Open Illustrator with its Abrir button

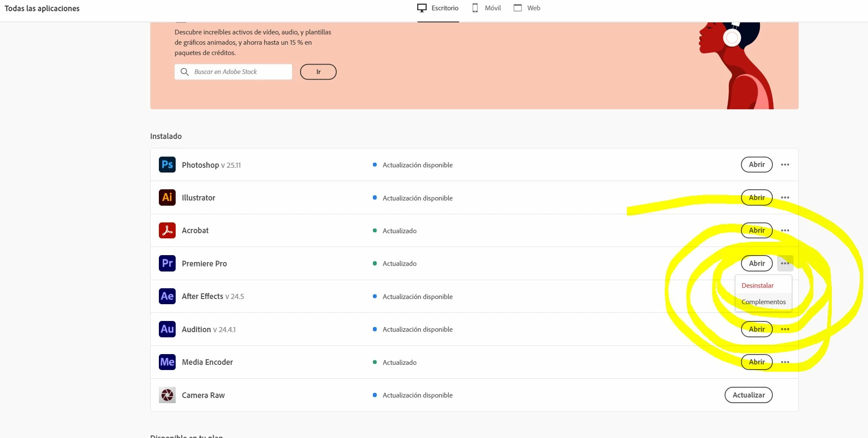pyautogui.click(x=756, y=197)
